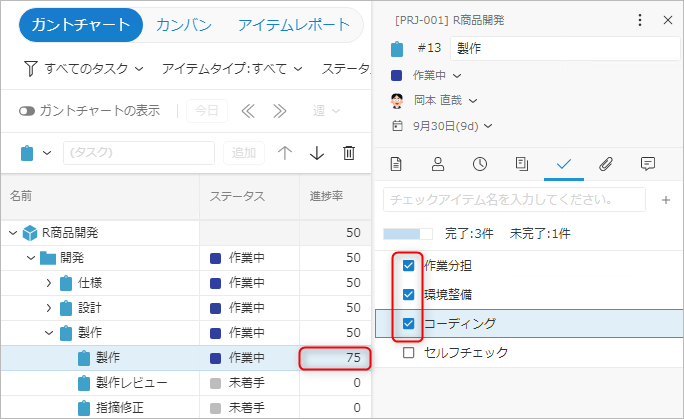
Task: Click the 追加 button
Action: tap(243, 153)
